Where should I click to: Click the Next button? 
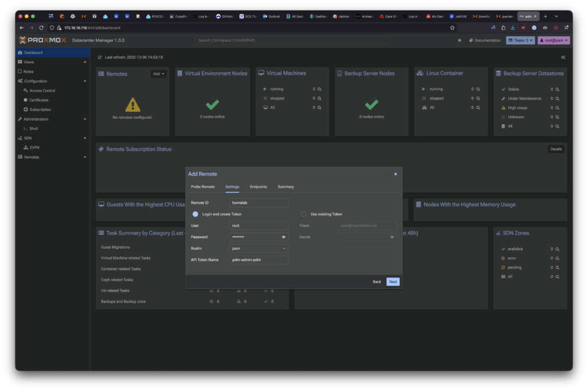(393, 282)
